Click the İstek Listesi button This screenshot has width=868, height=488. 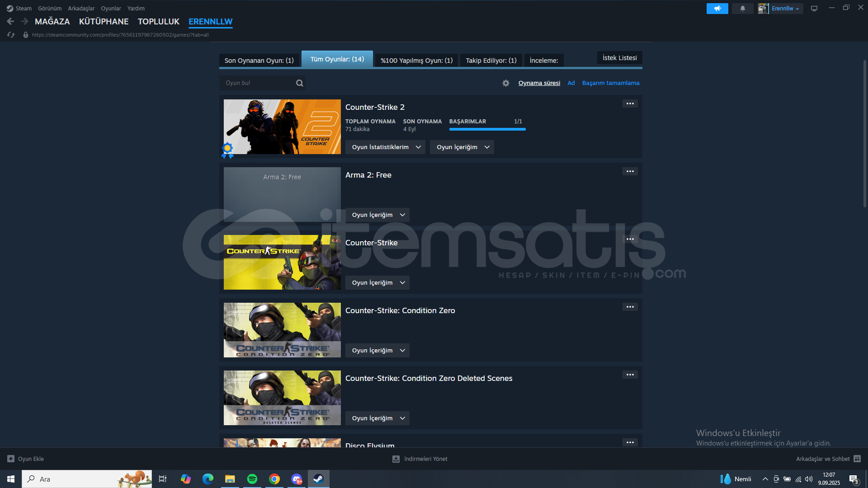click(x=619, y=58)
